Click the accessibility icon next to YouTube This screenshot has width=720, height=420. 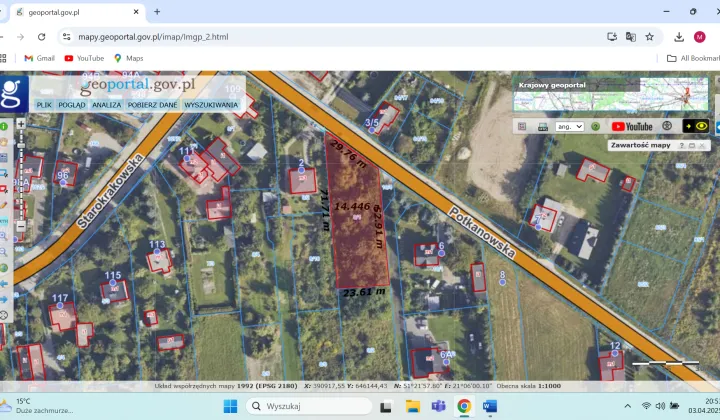click(666, 127)
